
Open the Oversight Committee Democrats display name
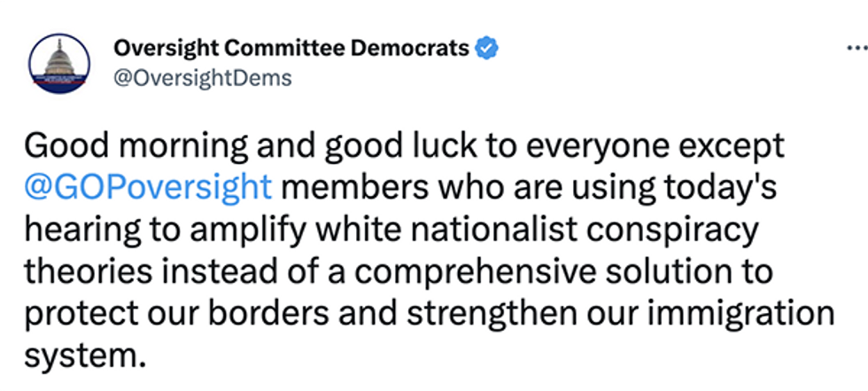pyautogui.click(x=291, y=48)
